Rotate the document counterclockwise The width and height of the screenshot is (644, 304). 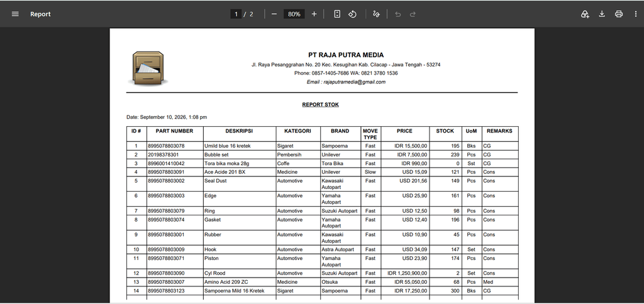coord(352,14)
